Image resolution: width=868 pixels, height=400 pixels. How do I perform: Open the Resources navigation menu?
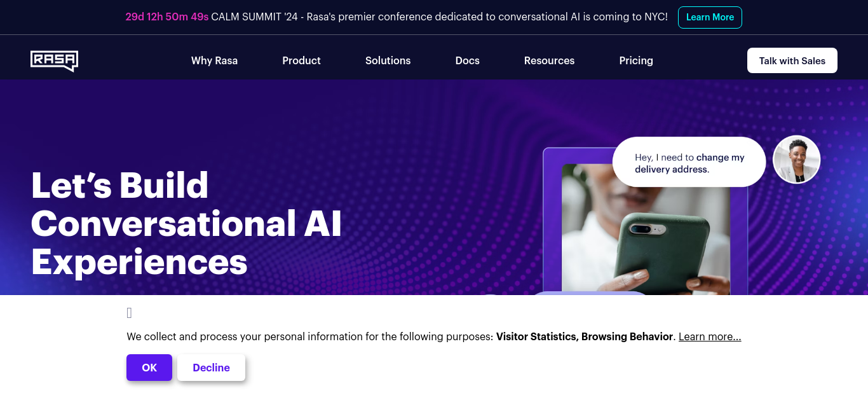[x=549, y=60]
